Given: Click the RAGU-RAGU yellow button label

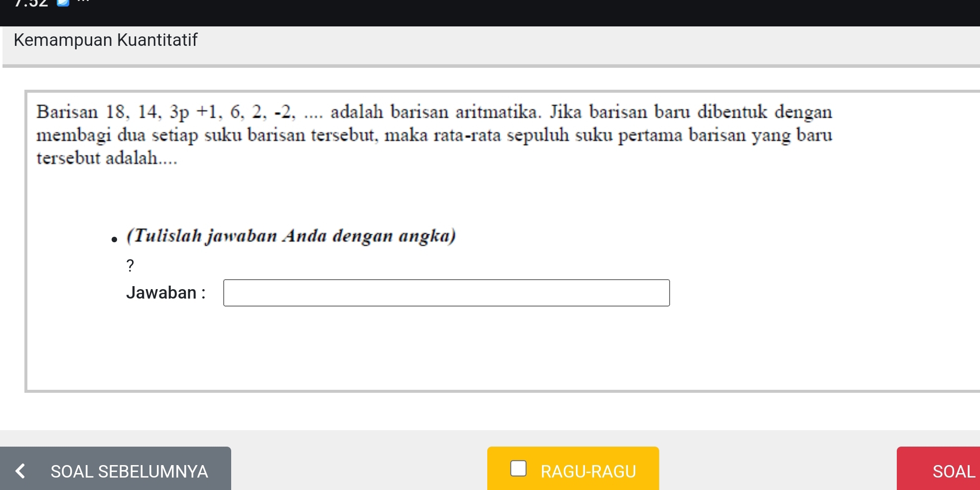Looking at the screenshot, I should click(x=588, y=471).
